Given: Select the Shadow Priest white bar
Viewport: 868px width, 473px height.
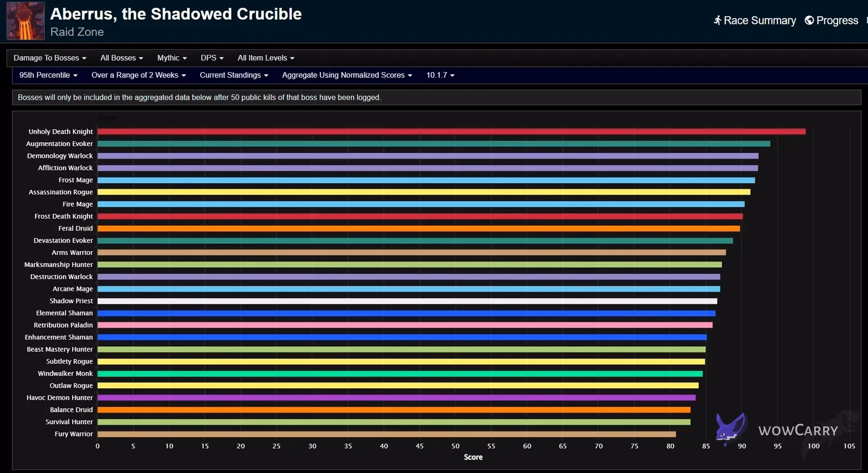Looking at the screenshot, I should [x=407, y=301].
